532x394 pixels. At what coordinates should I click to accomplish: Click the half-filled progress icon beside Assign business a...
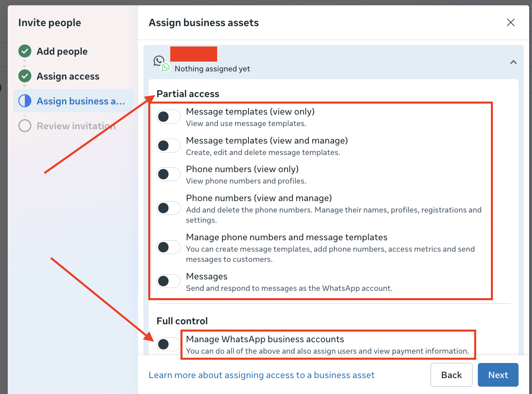pyautogui.click(x=24, y=101)
